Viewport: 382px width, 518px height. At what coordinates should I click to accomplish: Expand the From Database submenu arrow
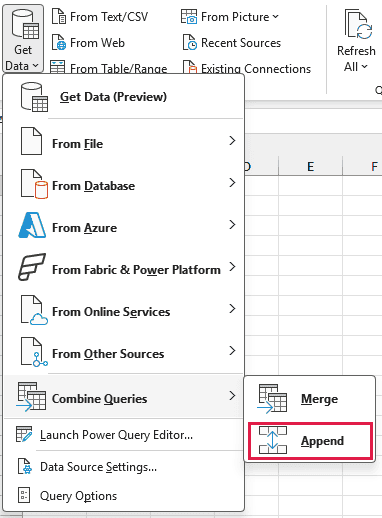click(x=232, y=183)
